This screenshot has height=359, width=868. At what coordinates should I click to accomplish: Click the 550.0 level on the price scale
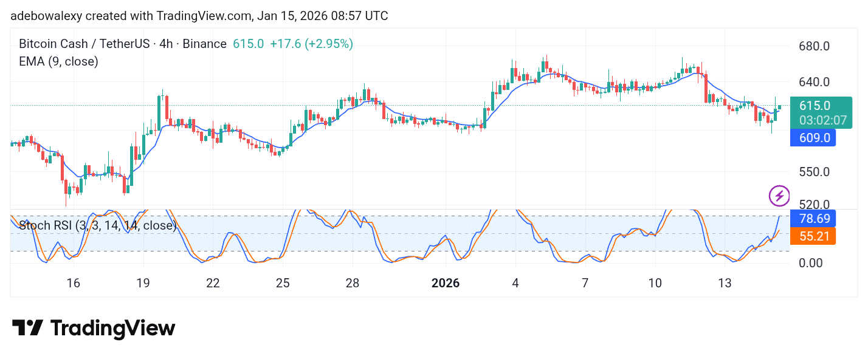(x=815, y=172)
